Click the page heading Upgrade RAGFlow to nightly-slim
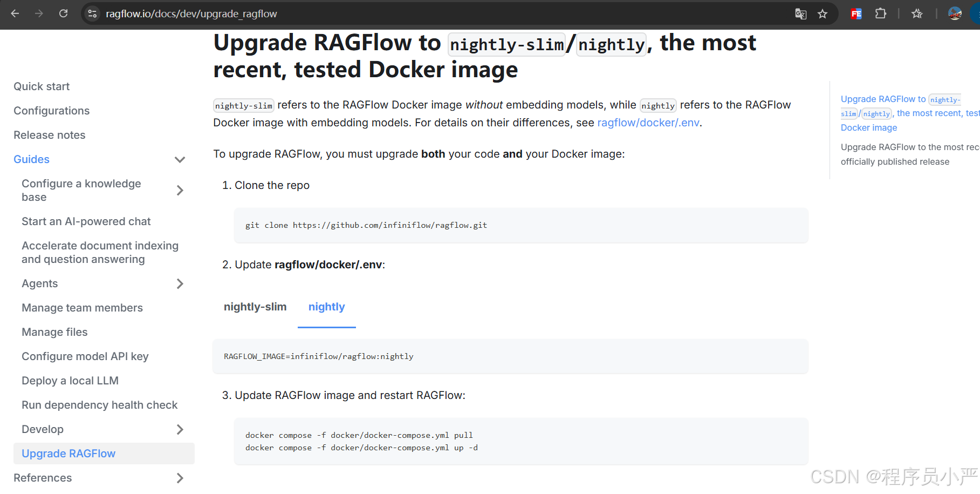Screen dimensions: 980x494 pos(484,56)
